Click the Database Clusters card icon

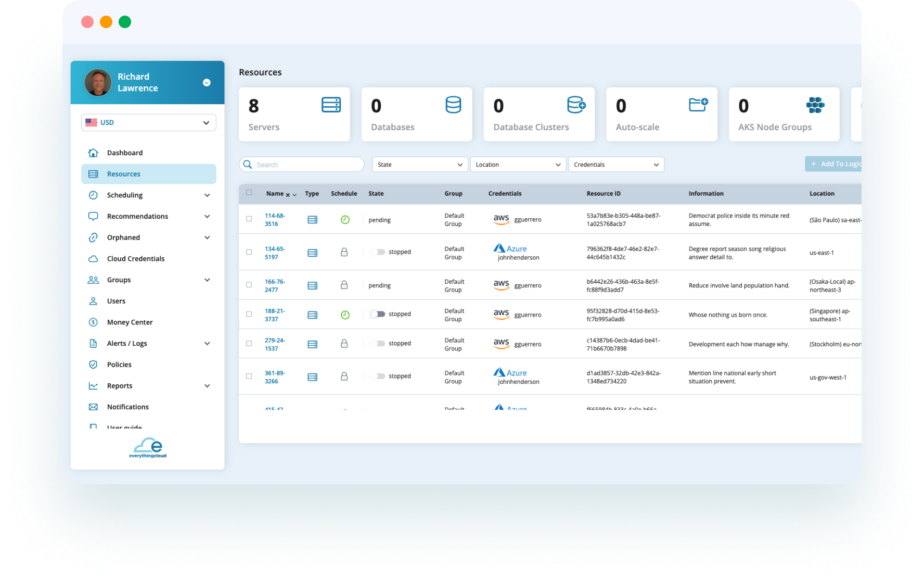tap(576, 105)
